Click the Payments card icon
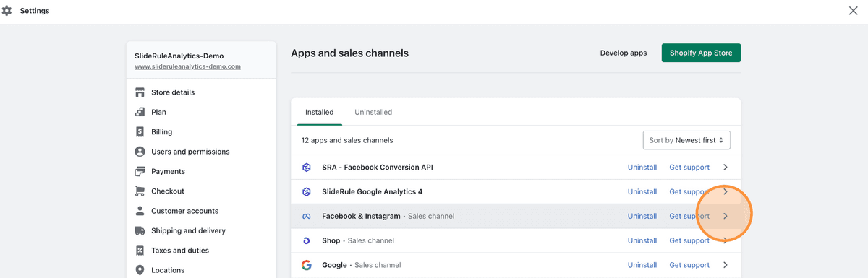 [140, 171]
